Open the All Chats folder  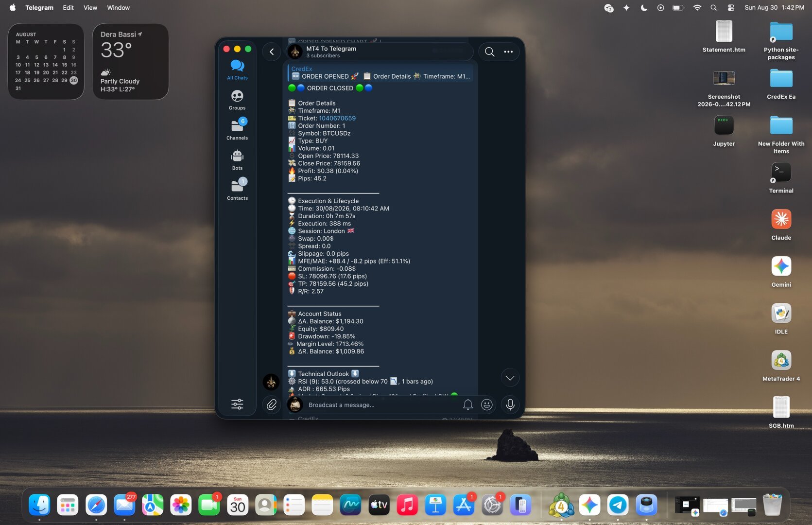(x=237, y=70)
